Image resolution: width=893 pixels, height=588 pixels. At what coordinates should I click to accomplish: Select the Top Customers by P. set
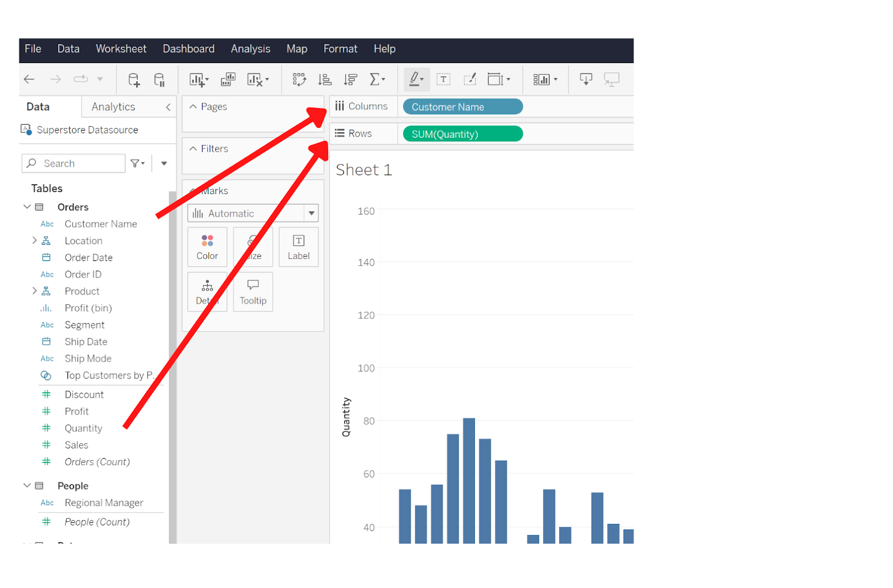coord(109,375)
